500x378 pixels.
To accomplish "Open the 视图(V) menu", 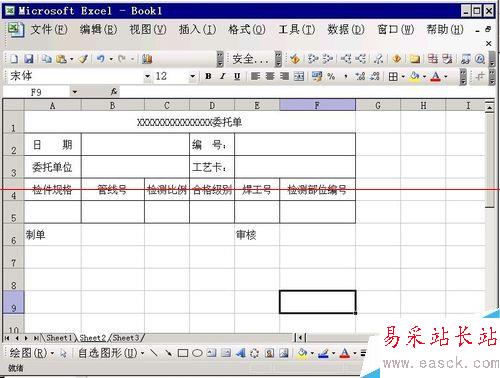I will tap(148, 30).
